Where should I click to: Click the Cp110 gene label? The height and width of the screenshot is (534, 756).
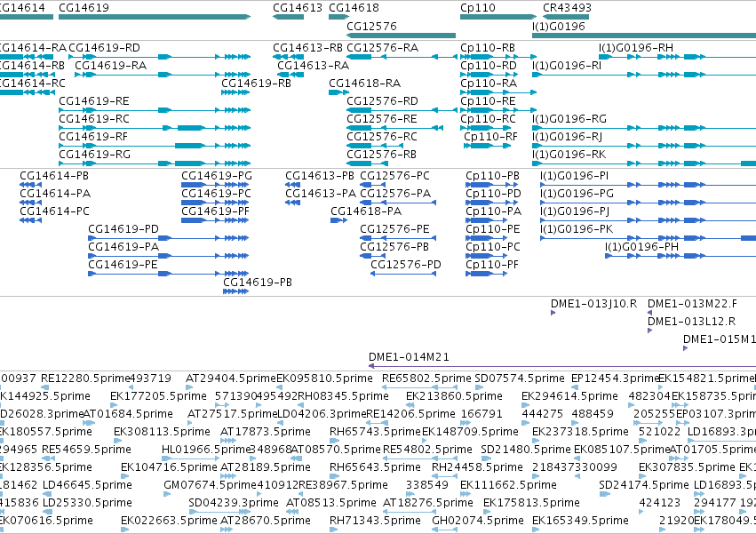coord(478,8)
